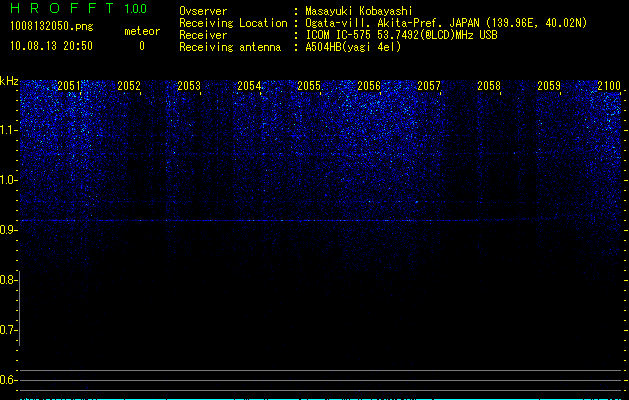Click the HROFFT title text
Screen dimensions: 629x400
click(62, 8)
